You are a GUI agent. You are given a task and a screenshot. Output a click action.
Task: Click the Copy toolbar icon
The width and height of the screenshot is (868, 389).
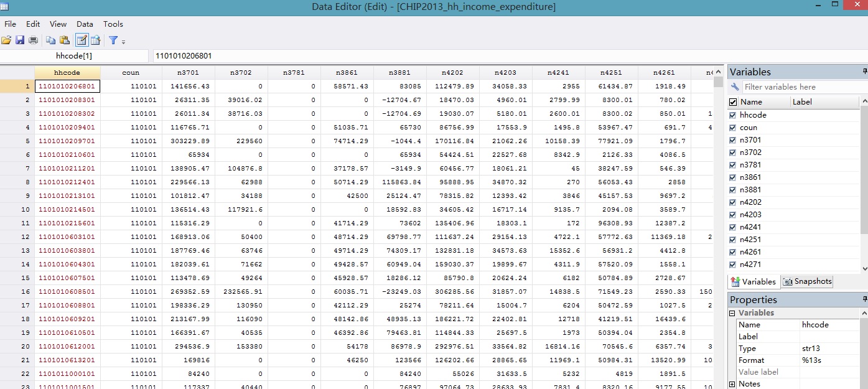(x=51, y=40)
